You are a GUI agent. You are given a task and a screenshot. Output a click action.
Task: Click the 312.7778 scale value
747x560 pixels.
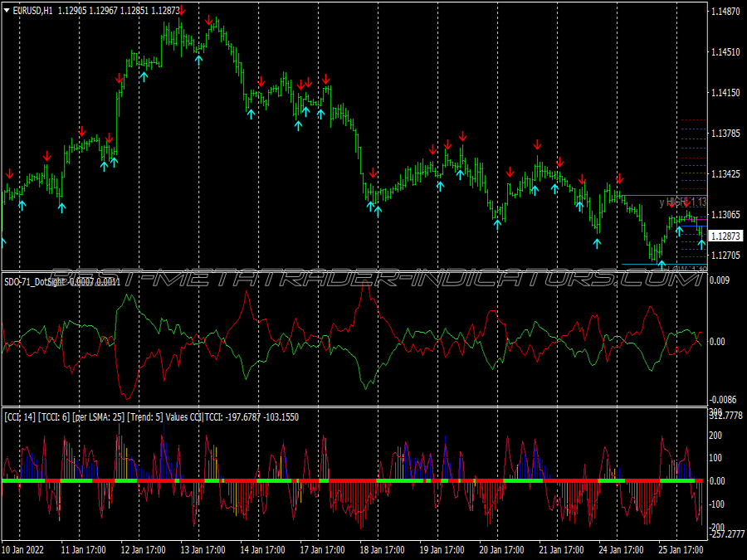726,416
